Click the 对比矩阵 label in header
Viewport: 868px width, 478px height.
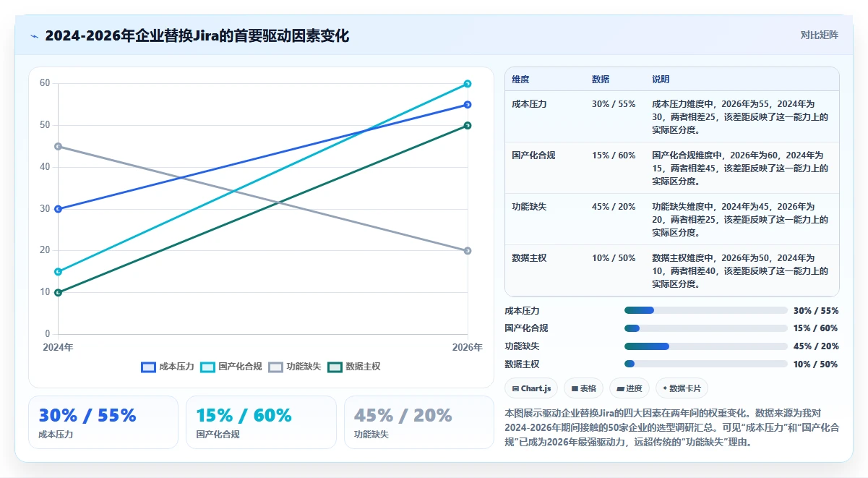coord(820,35)
